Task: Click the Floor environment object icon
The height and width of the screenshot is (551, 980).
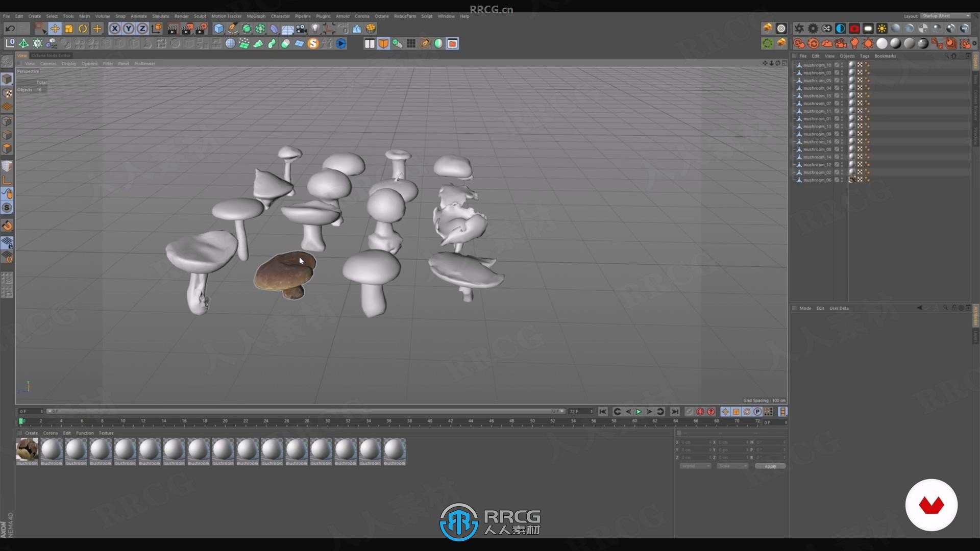Action: pos(288,29)
